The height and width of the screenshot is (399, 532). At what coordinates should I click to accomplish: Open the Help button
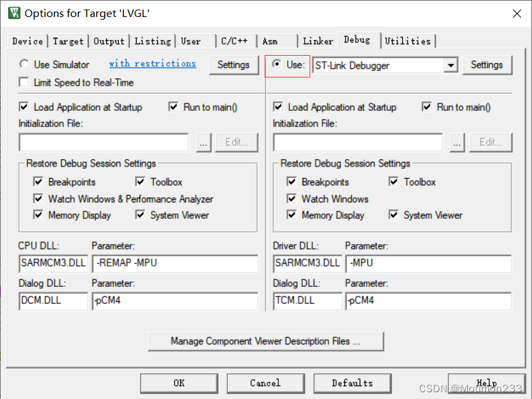point(487,383)
